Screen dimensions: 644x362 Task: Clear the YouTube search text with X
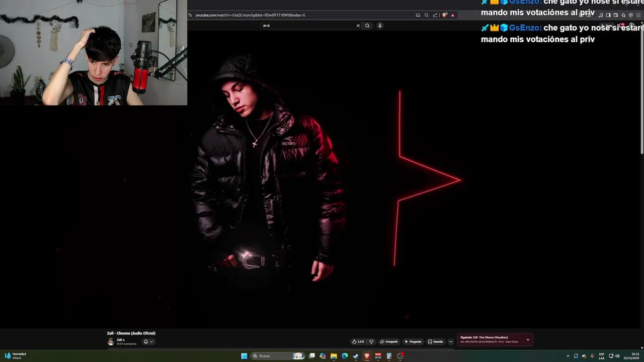(x=358, y=25)
